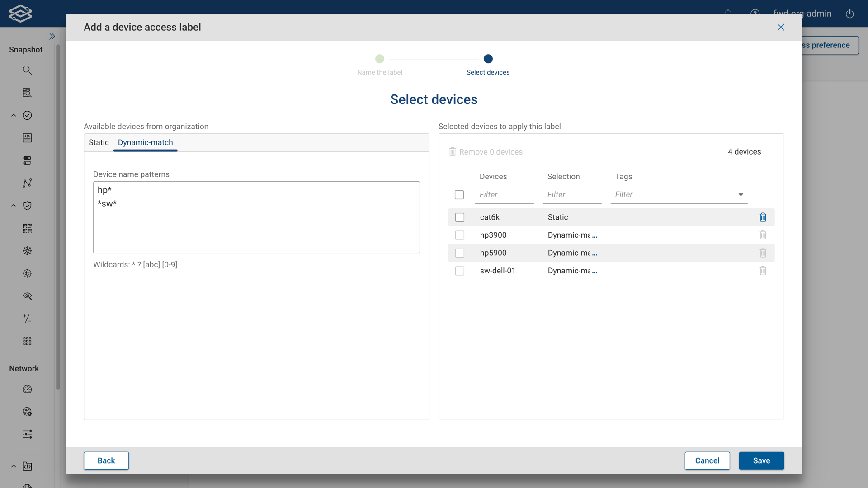Image resolution: width=868 pixels, height=488 pixels.
Task: Open the apps grid icon in the sidebar
Action: tap(27, 341)
